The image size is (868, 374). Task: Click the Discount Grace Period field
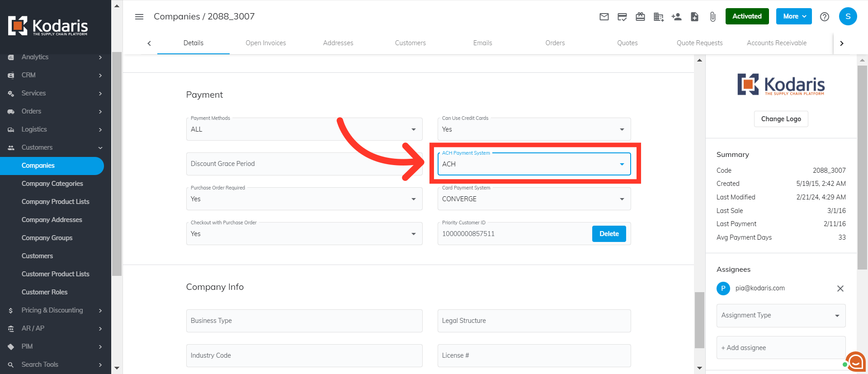coord(304,164)
